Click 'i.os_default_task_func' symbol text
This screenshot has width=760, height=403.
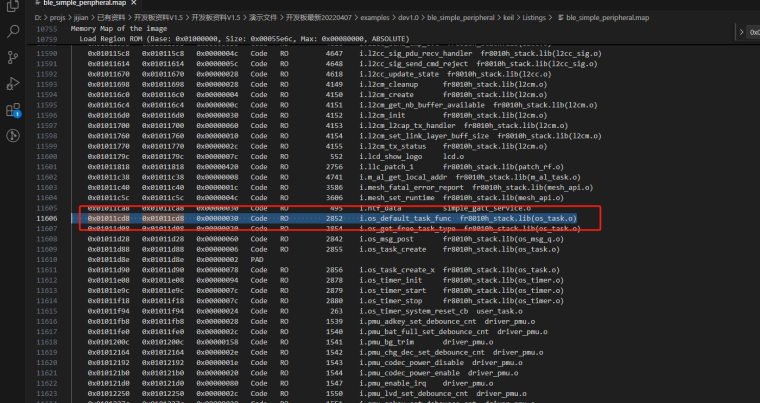(405, 219)
